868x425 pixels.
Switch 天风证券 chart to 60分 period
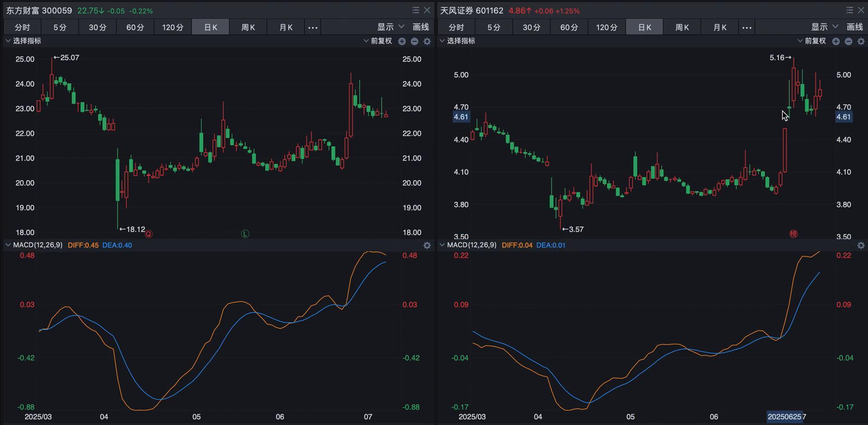tap(569, 27)
